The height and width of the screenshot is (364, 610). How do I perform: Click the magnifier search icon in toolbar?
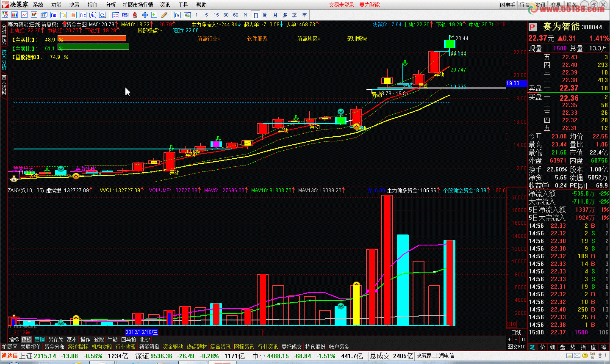(x=103, y=15)
